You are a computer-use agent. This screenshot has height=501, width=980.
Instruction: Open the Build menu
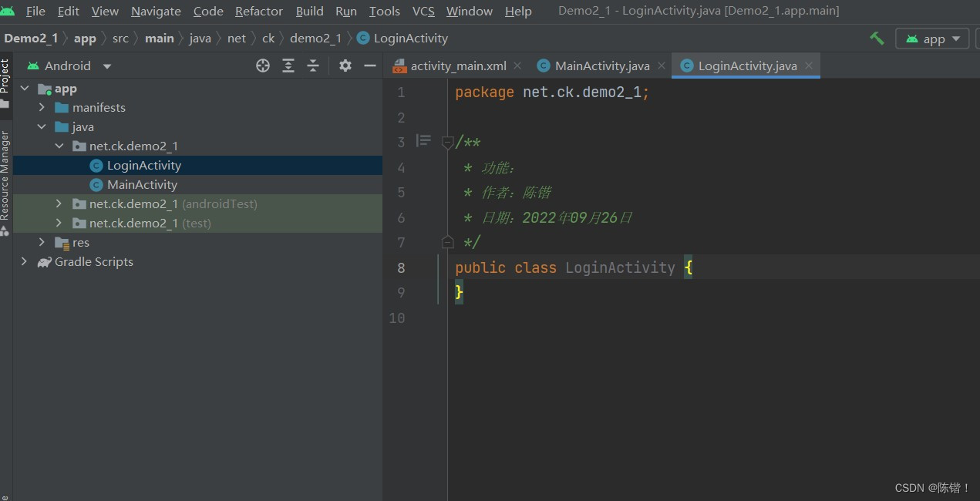pos(310,11)
